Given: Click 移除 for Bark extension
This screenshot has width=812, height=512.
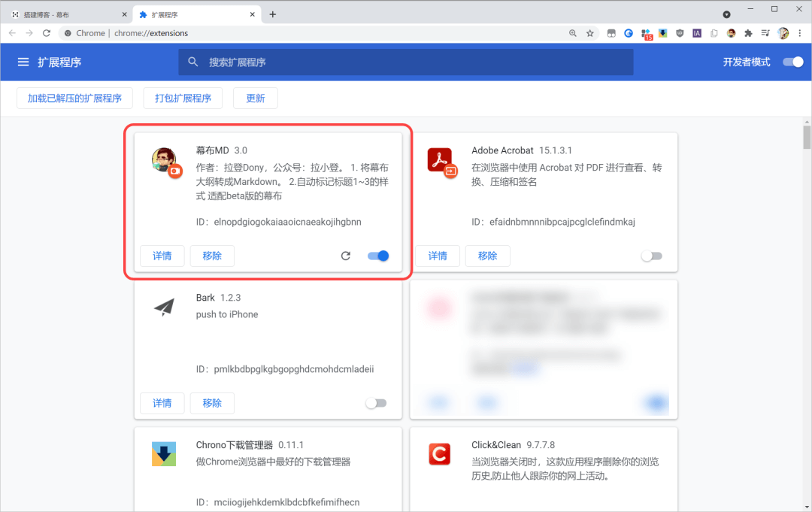Looking at the screenshot, I should pyautogui.click(x=212, y=403).
